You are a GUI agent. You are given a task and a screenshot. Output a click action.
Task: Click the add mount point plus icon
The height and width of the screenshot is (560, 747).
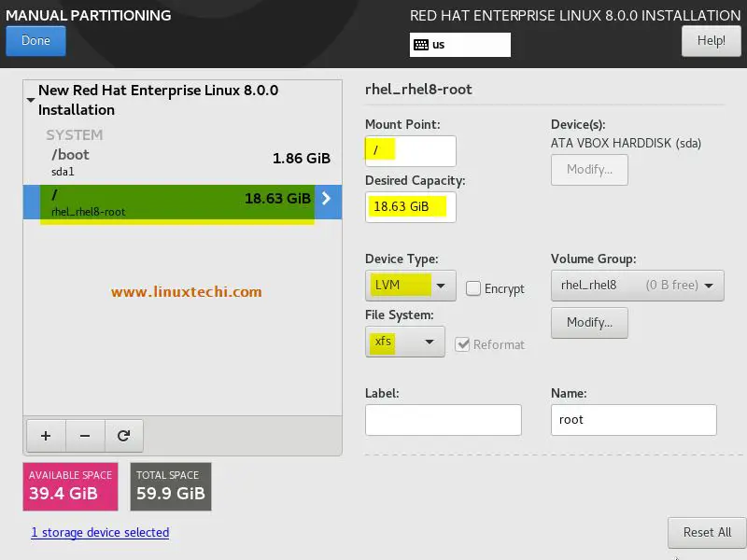[x=46, y=436]
